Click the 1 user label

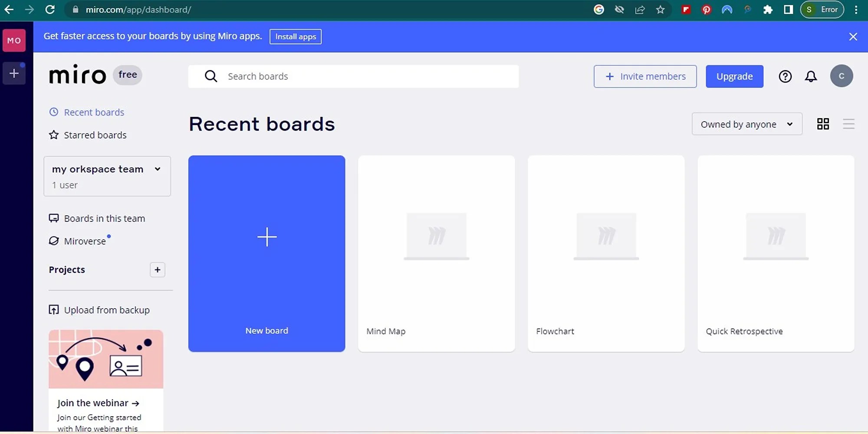[65, 185]
